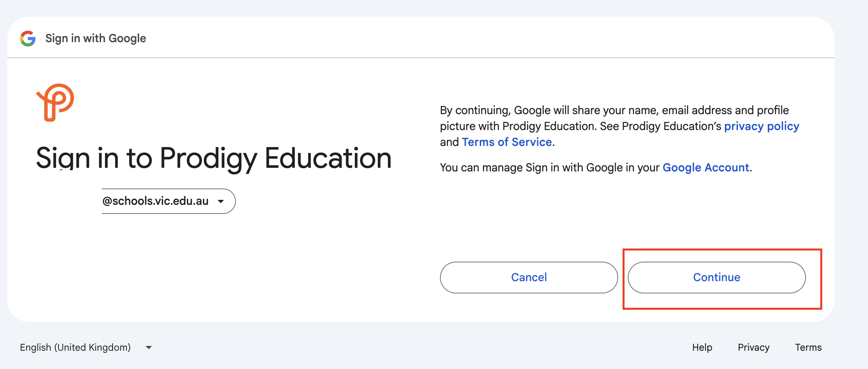
Task: Open the Terms footer link
Action: (808, 348)
